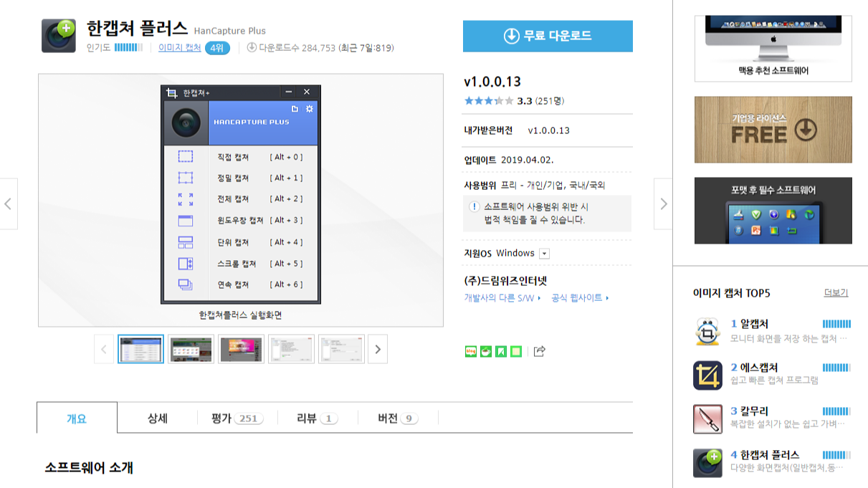This screenshot has height=488, width=868.
Task: Click 정밀 캡쳐 icon in the preview window
Action: (x=186, y=178)
